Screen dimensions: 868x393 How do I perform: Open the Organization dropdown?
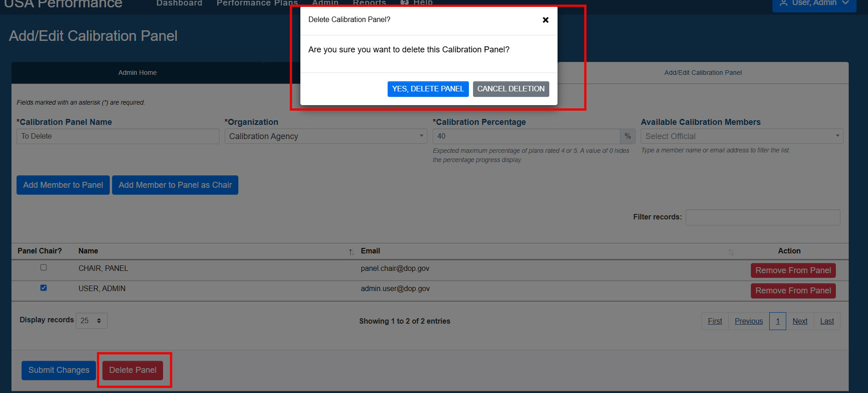326,136
